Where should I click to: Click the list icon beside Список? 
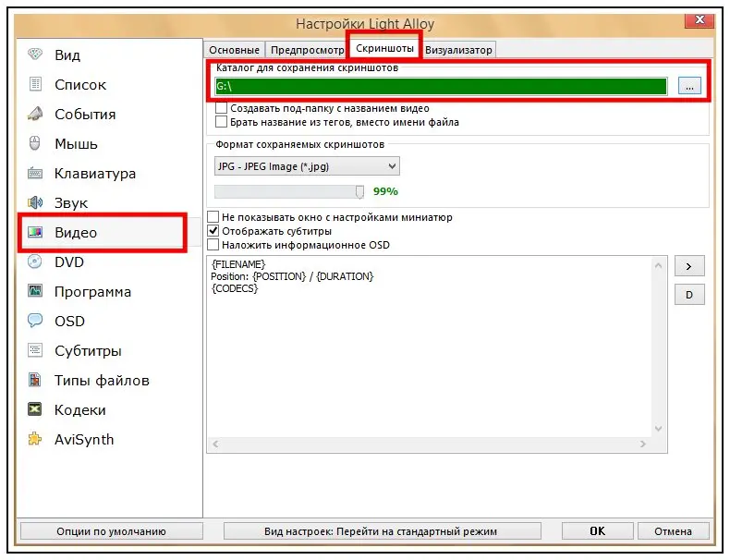(35, 84)
